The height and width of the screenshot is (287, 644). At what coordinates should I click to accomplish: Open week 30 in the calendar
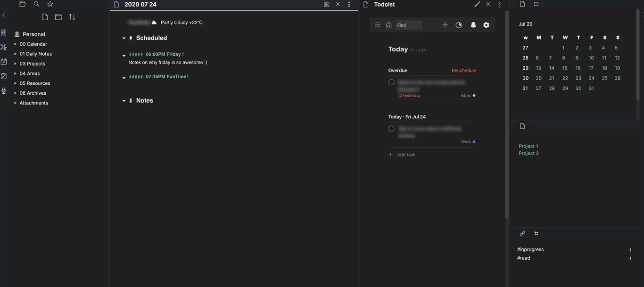525,78
